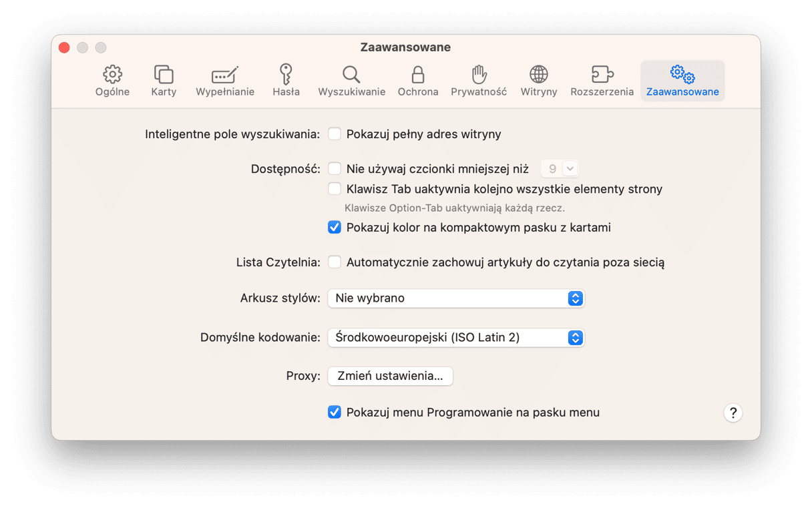Switch to the Zaawansowane tab
This screenshot has height=508, width=812.
click(x=682, y=81)
